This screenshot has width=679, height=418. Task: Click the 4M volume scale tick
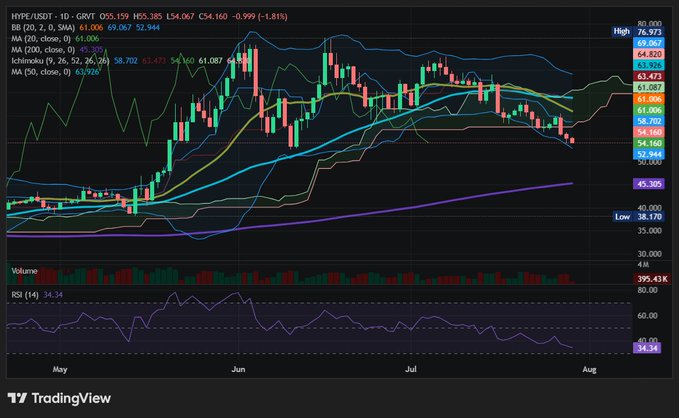[643, 265]
